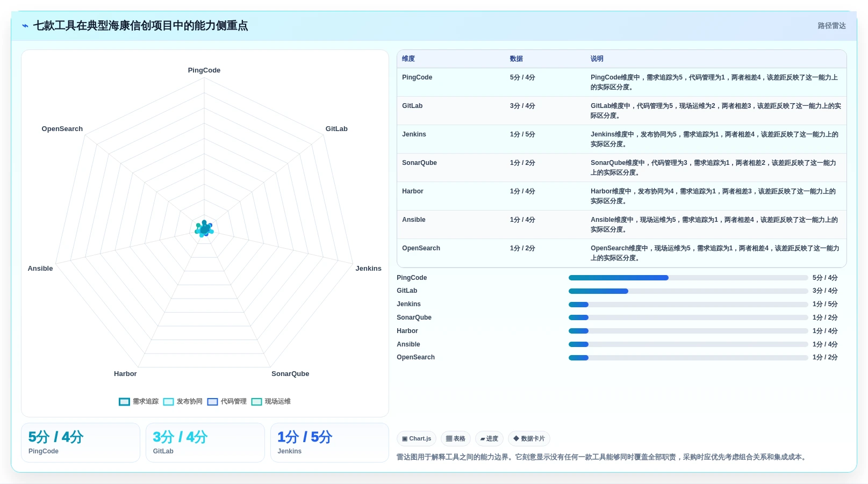The image size is (868, 484).
Task: Open the GitLab 3分 / 4分 data card
Action: (x=205, y=443)
